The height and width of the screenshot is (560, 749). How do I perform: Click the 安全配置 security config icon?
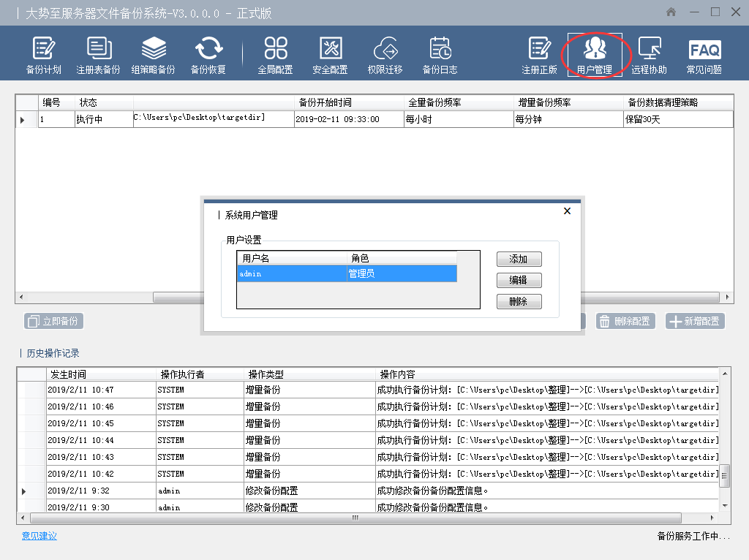click(x=330, y=55)
